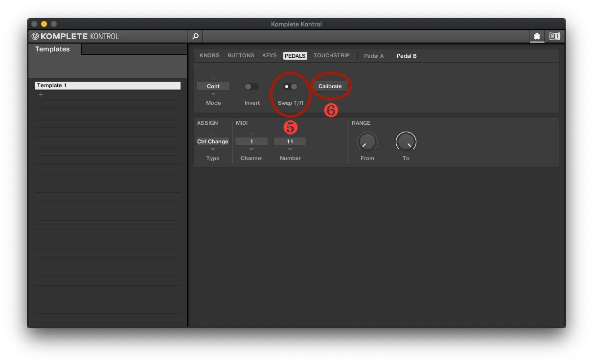The height and width of the screenshot is (364, 593).
Task: Click the MIDI assignment view icon
Action: click(x=537, y=36)
